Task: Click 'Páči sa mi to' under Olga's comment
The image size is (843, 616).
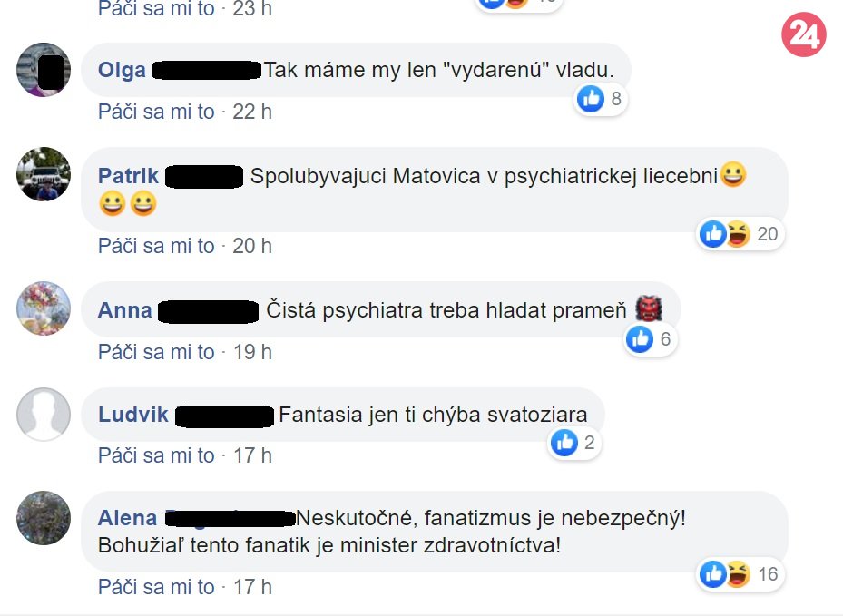Action: click(156, 112)
